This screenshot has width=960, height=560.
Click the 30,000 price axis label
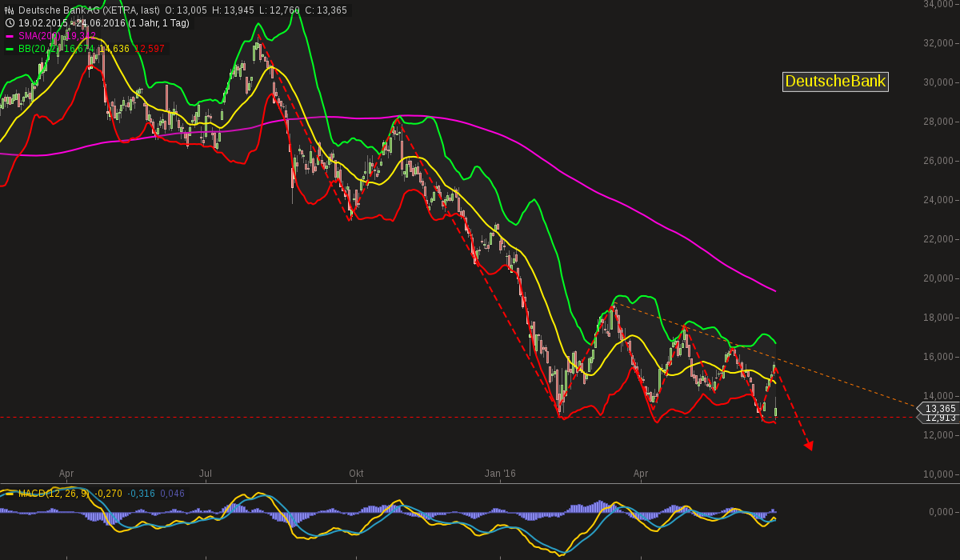[x=938, y=82]
